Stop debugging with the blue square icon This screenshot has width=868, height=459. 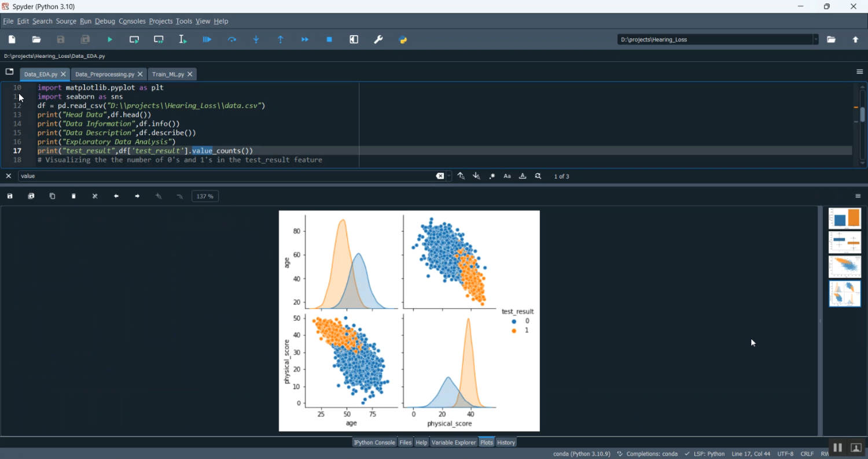[329, 40]
